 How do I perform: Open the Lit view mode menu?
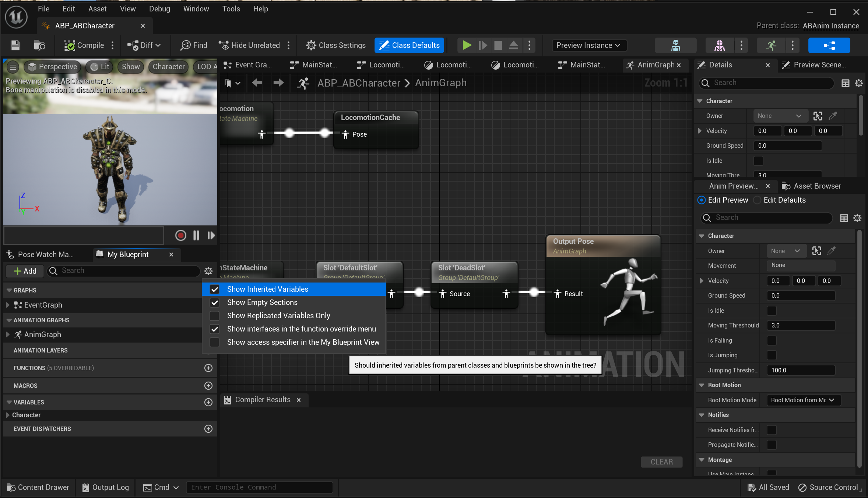click(100, 67)
